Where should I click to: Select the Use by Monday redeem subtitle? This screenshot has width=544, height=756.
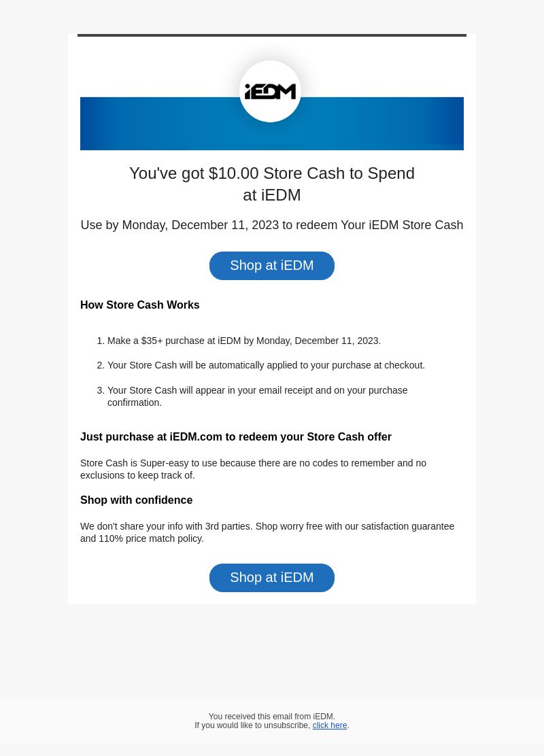click(272, 225)
